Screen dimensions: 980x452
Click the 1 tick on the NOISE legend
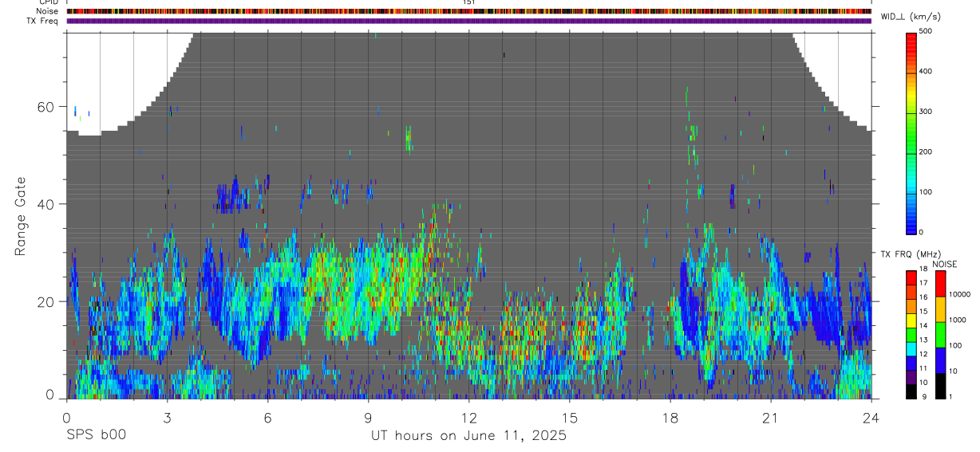950,396
